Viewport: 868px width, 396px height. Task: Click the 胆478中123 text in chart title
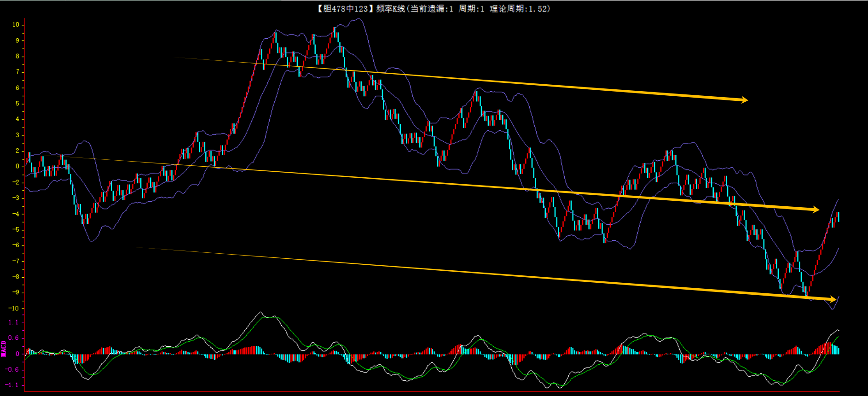point(345,9)
